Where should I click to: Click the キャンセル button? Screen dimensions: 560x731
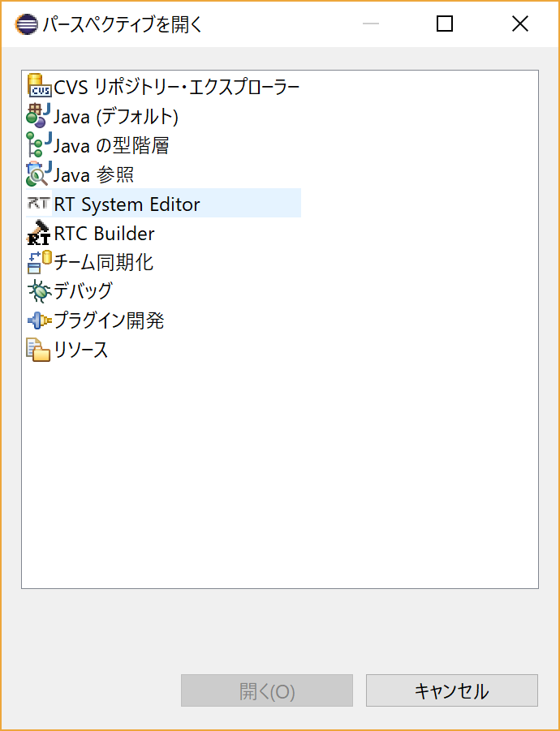point(452,690)
